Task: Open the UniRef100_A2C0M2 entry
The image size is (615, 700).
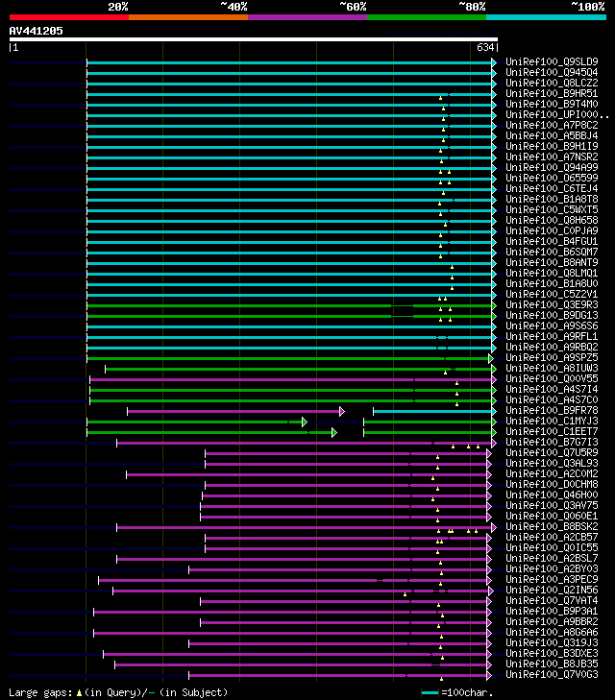Action: pos(552,474)
